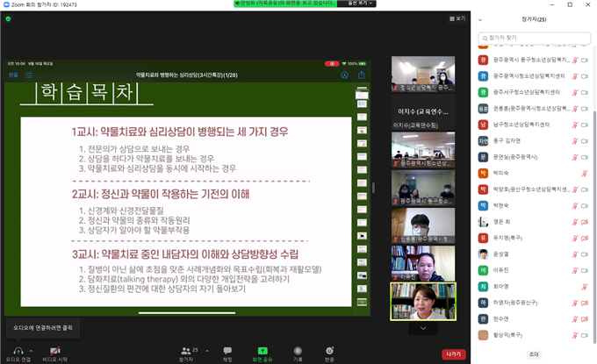This screenshot has height=364, width=597.
Task: Click the Join Audio headphone icon
Action: (x=18, y=349)
